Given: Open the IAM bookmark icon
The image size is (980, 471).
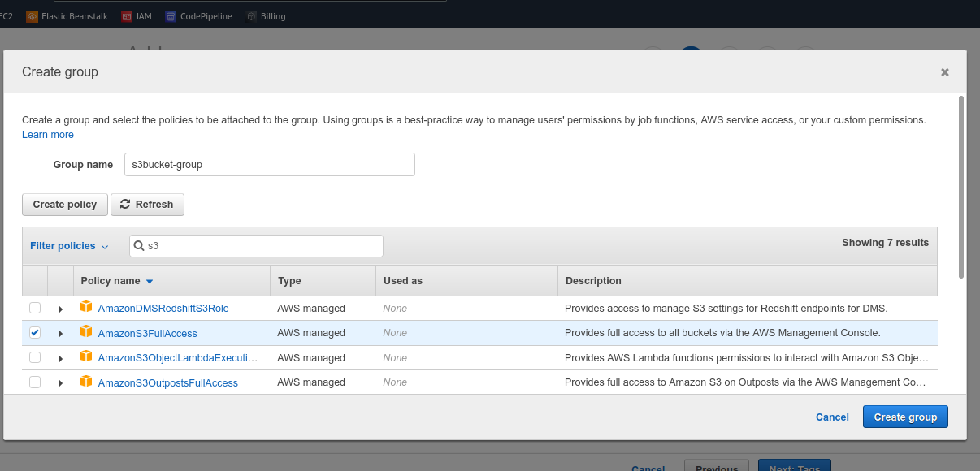Looking at the screenshot, I should (x=127, y=16).
